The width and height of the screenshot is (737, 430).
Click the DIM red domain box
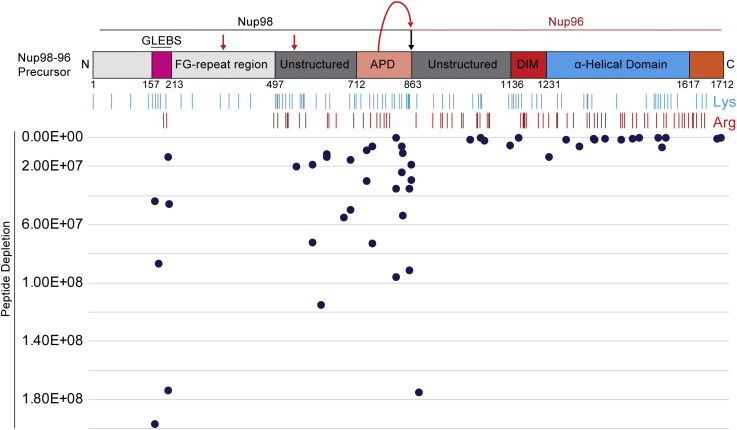tap(528, 65)
